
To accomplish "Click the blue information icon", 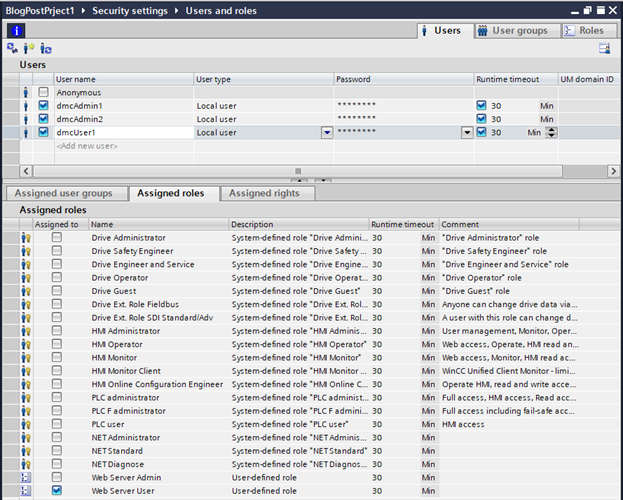I will [16, 31].
